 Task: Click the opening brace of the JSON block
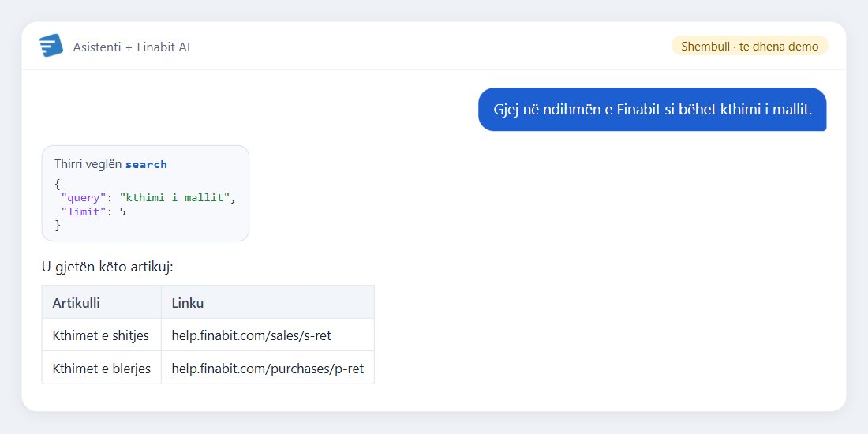[57, 185]
